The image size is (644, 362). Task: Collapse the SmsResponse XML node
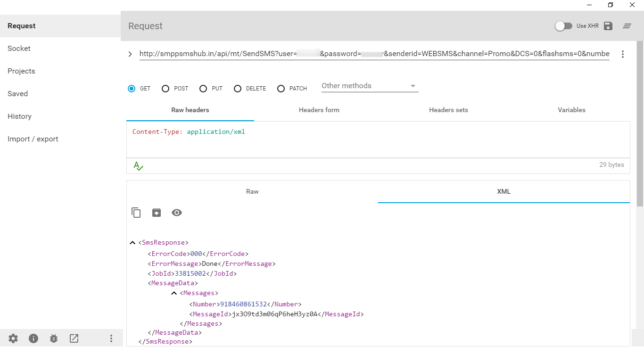pos(132,243)
